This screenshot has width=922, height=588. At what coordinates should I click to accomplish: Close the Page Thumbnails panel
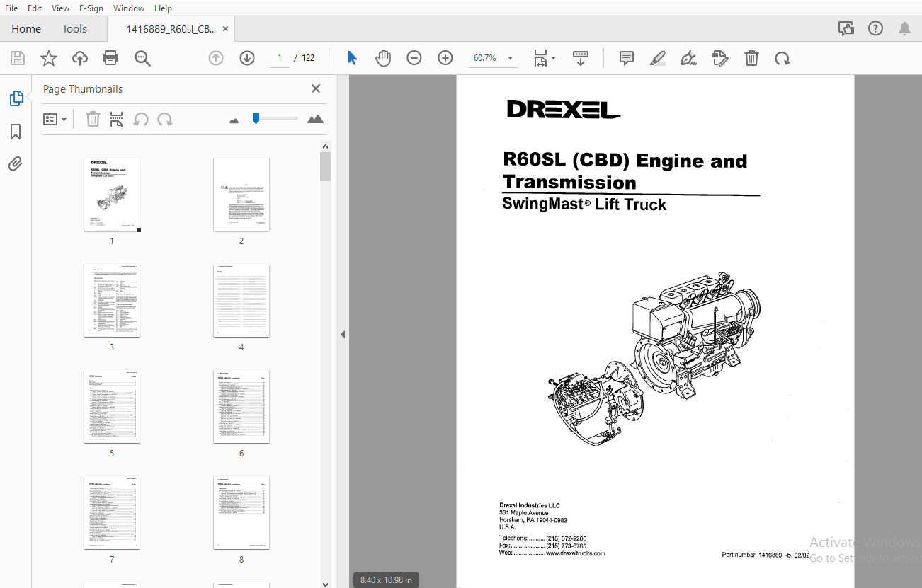tap(316, 88)
